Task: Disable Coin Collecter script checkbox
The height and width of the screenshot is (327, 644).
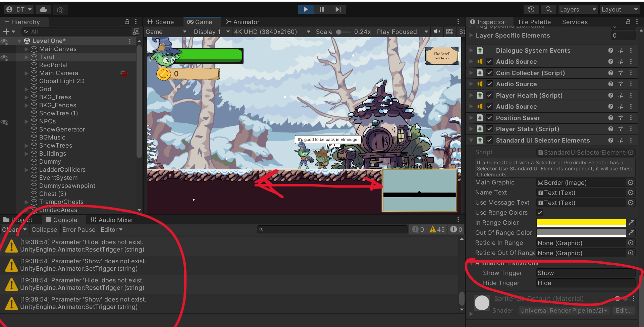Action: point(490,73)
